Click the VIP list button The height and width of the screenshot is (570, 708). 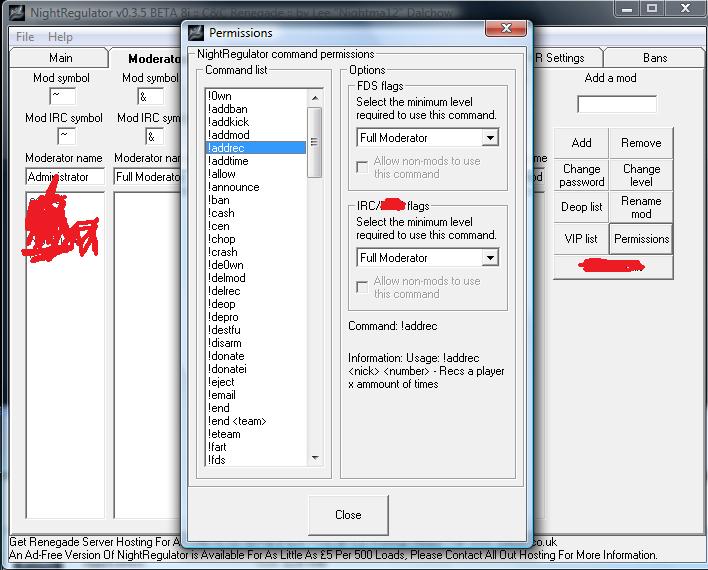pos(581,239)
